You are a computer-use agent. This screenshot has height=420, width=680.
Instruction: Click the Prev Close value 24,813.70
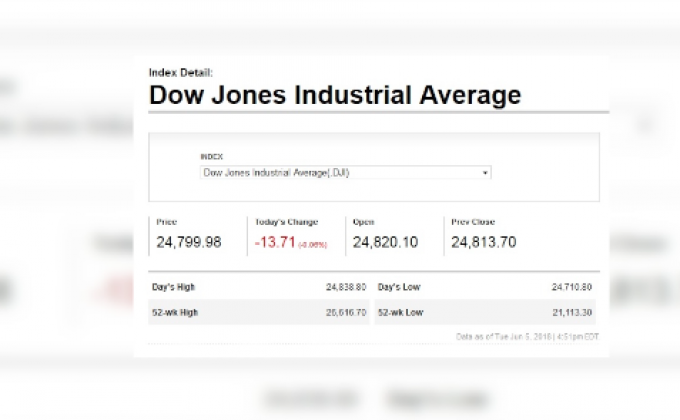click(483, 242)
